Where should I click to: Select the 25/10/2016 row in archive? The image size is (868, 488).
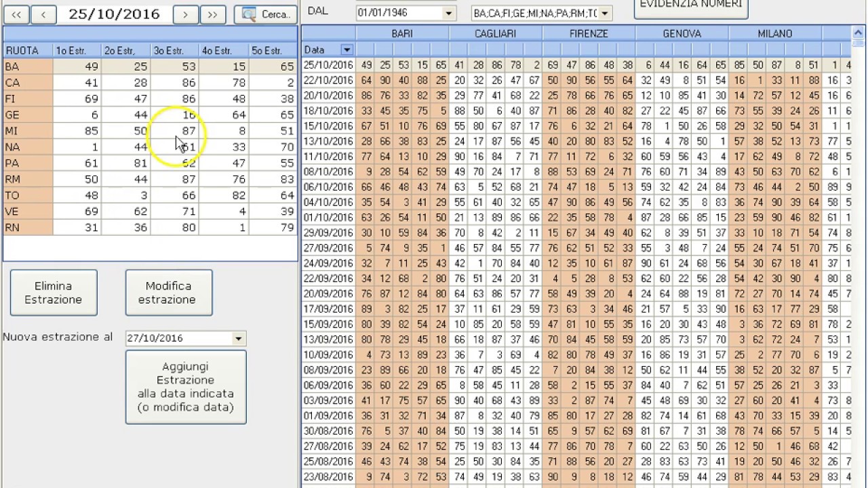[x=576, y=65]
